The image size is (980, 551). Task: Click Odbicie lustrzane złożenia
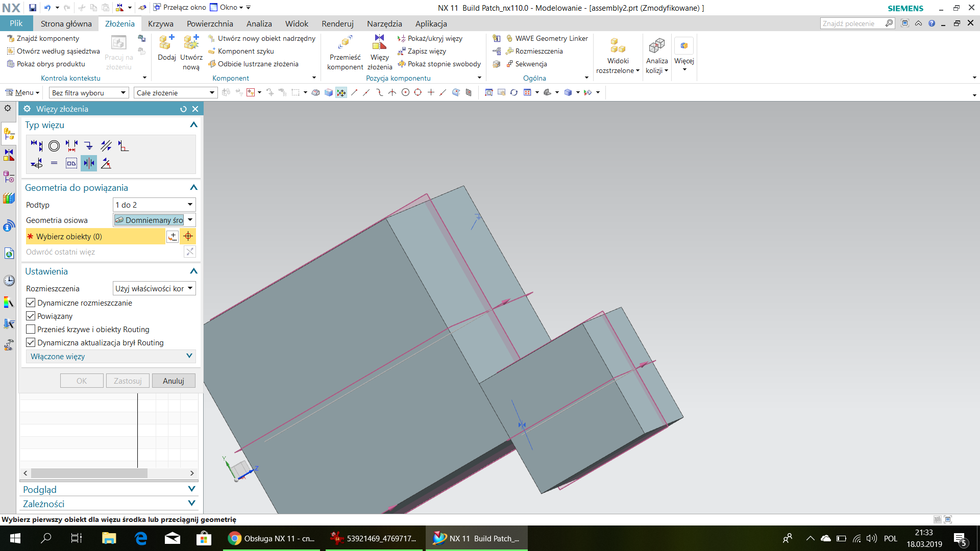(x=253, y=64)
